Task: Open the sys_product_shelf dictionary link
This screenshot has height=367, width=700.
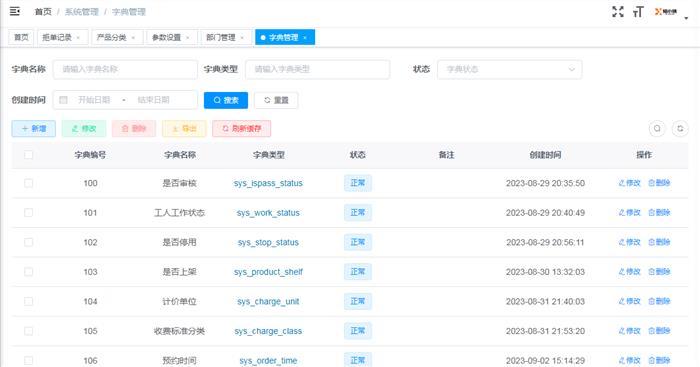Action: [x=268, y=271]
